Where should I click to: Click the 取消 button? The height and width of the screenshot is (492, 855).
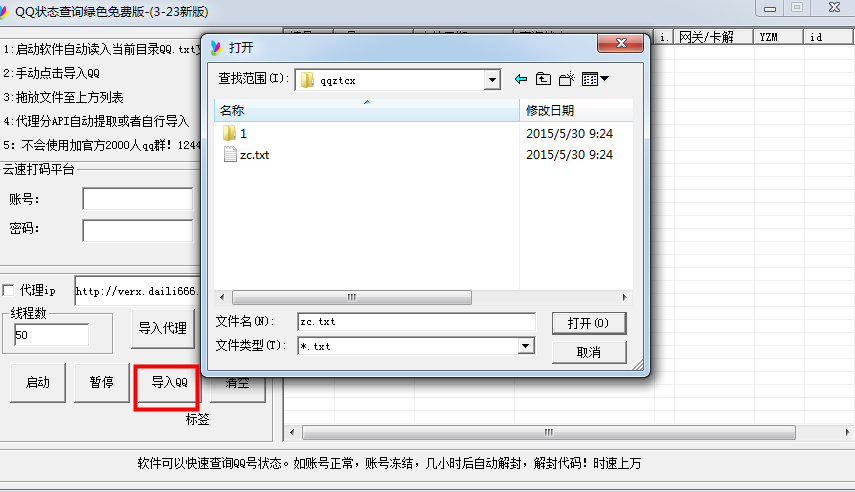tap(589, 352)
